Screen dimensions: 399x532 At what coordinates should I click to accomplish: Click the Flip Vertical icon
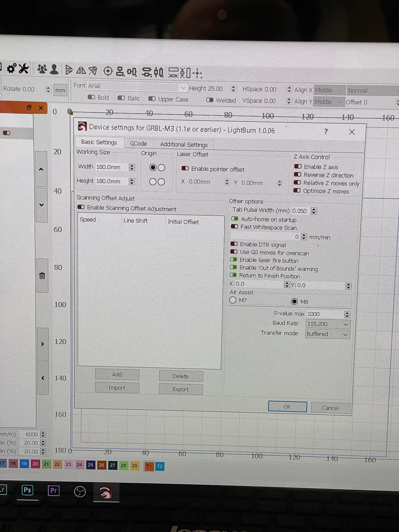click(x=69, y=70)
